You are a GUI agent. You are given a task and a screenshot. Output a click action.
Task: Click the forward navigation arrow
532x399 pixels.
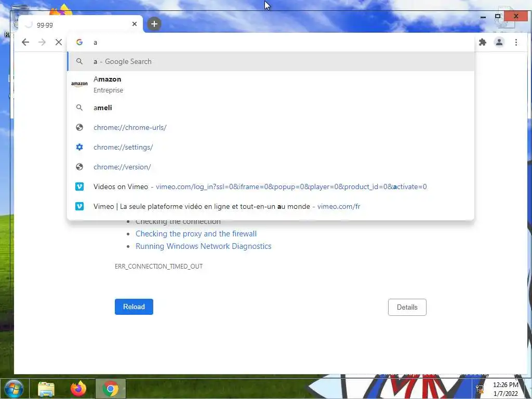coord(42,42)
